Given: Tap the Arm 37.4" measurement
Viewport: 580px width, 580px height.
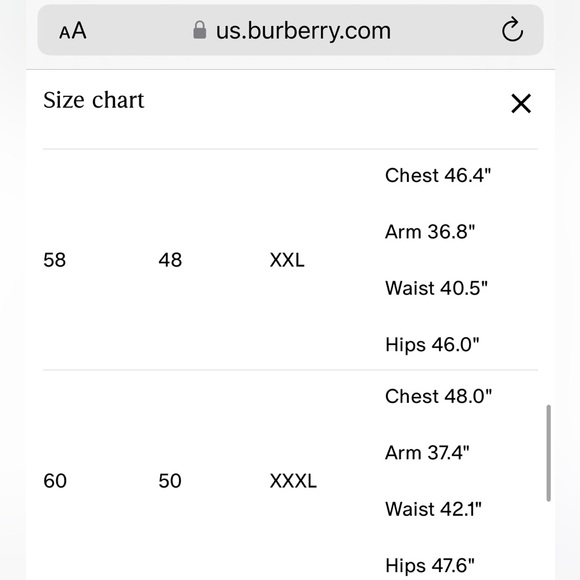Looking at the screenshot, I should click(x=427, y=453).
